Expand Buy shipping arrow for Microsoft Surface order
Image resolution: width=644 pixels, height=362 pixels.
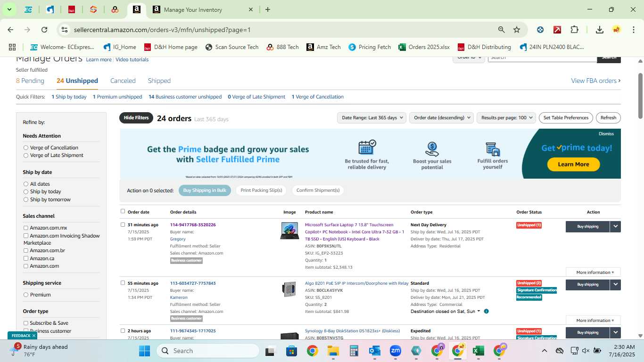615,227
